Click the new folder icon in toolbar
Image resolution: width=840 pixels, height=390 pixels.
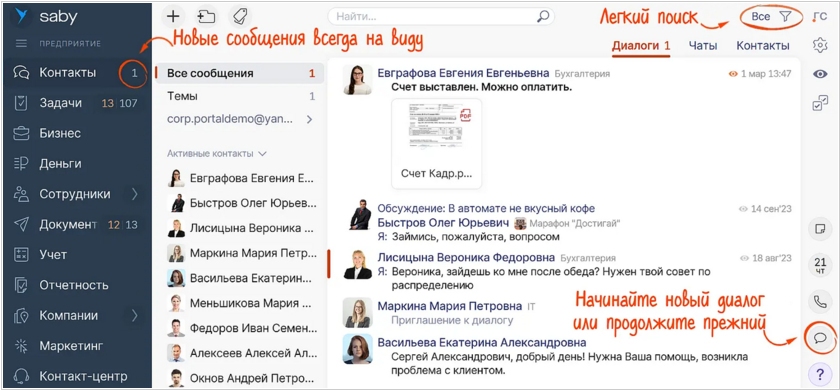(206, 16)
